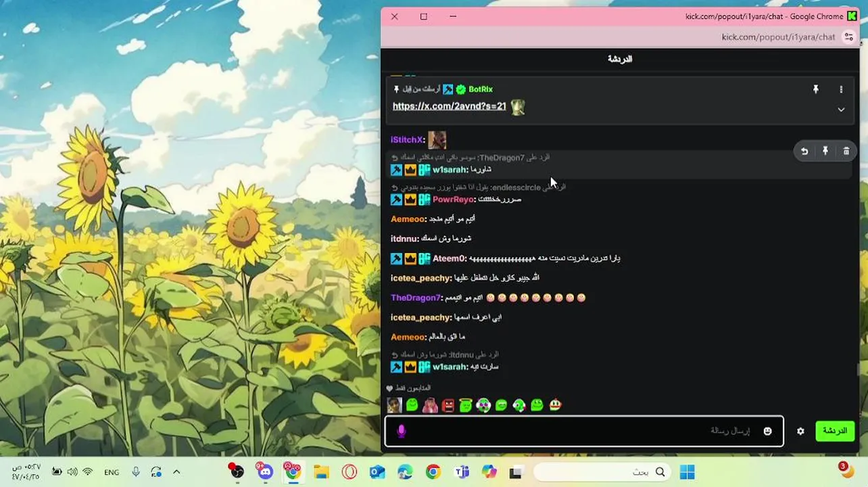Screen dimensions: 868x487
Task: Click the OG badge beside w1sarah's last message
Action: coord(424,367)
